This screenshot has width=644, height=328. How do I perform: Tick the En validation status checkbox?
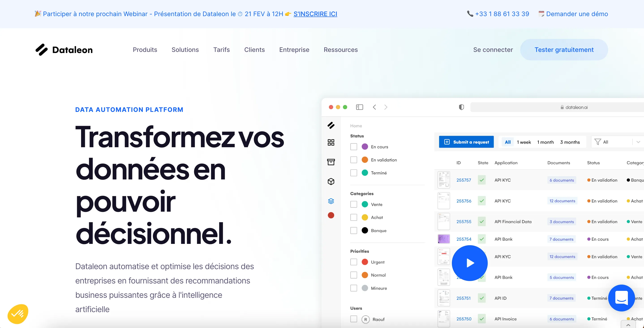pyautogui.click(x=354, y=160)
